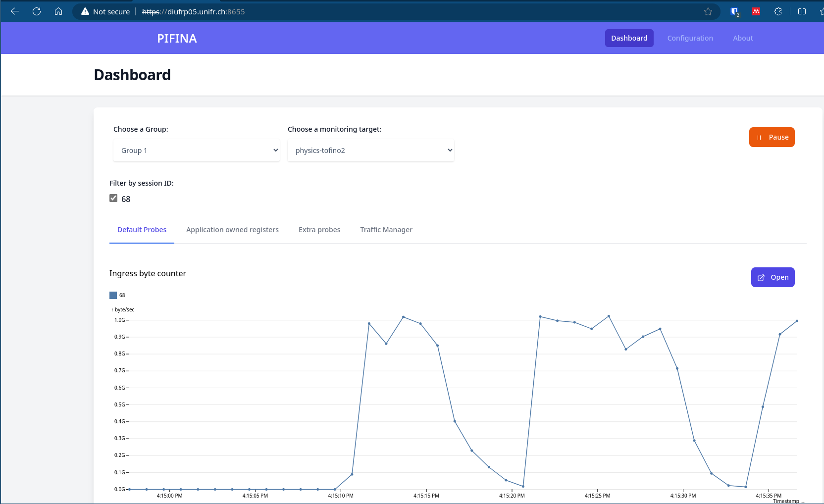Bookmark page with star icon
The width and height of the screenshot is (824, 504).
click(708, 11)
